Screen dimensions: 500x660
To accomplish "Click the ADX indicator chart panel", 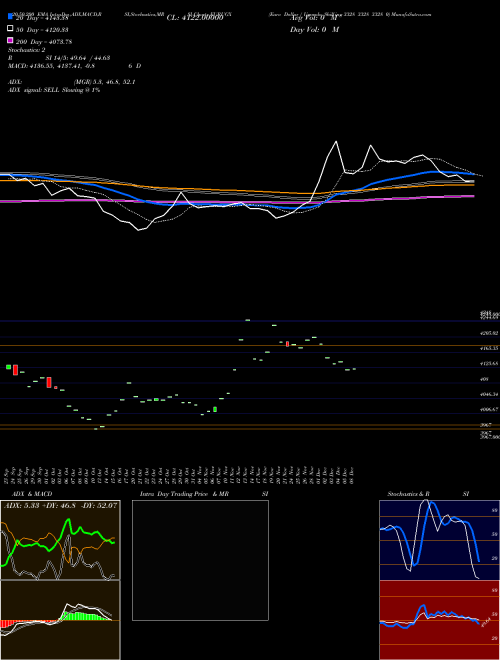I will [x=60, y=540].
